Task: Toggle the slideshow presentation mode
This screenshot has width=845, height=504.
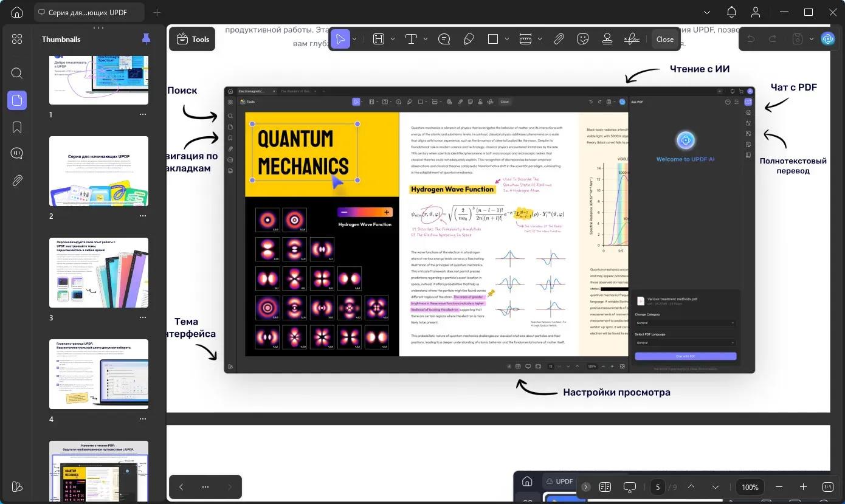Action: click(630, 487)
